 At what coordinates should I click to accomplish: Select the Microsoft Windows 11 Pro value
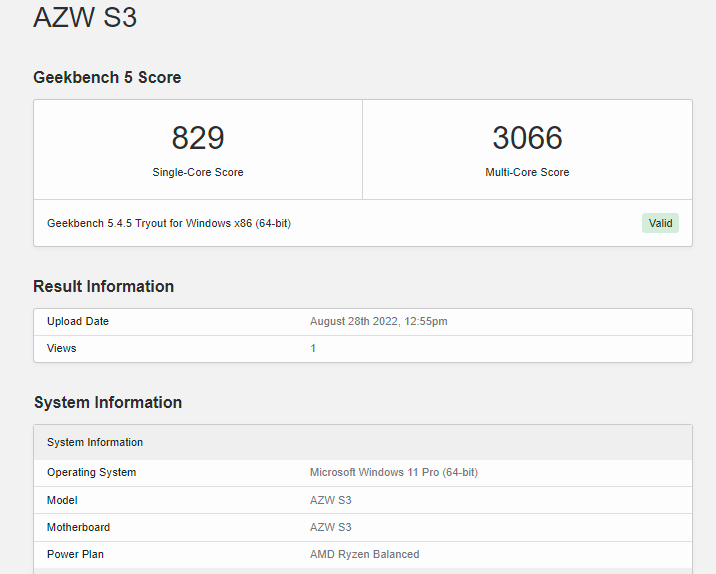tap(394, 472)
